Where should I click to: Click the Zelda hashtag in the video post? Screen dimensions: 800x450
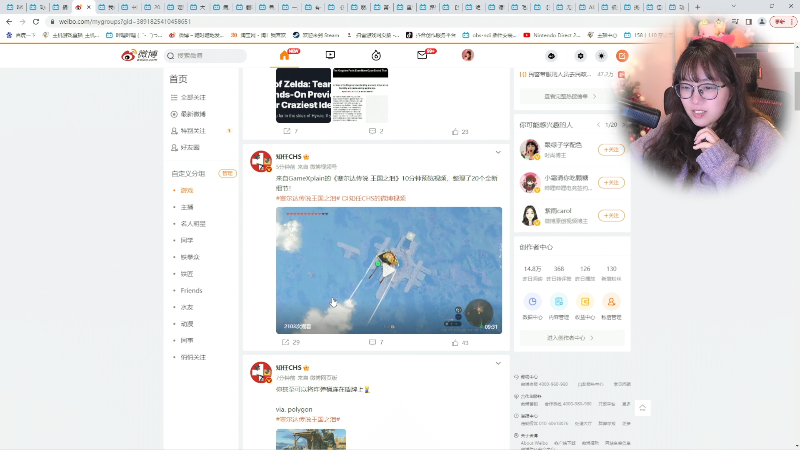pos(308,198)
